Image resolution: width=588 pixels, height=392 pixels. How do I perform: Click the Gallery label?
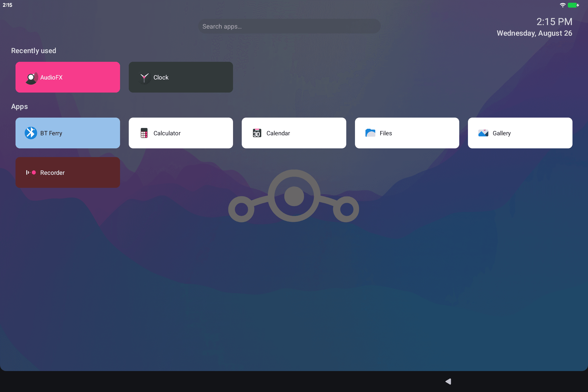[x=502, y=133]
